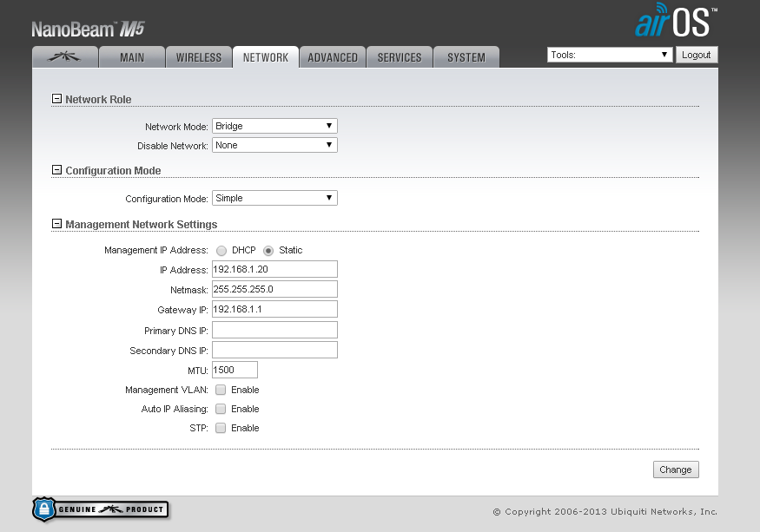This screenshot has height=532, width=760.
Task: Collapse the Network Role section
Action: [x=56, y=99]
